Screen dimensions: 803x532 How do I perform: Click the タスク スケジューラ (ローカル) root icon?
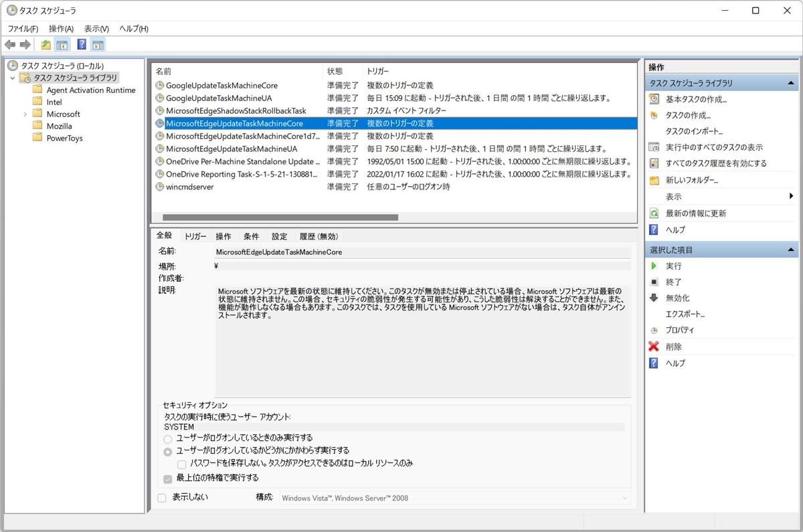(x=12, y=66)
